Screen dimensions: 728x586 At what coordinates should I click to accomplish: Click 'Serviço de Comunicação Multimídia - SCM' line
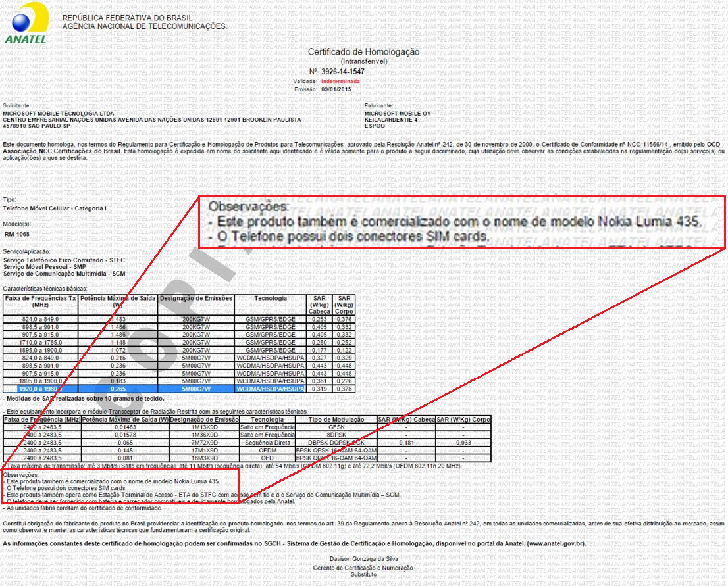pyautogui.click(x=64, y=274)
